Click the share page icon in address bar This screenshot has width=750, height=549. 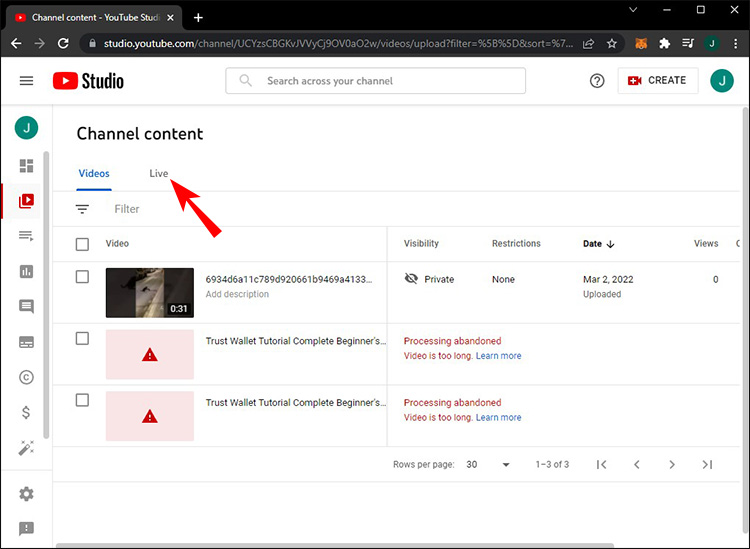[588, 44]
